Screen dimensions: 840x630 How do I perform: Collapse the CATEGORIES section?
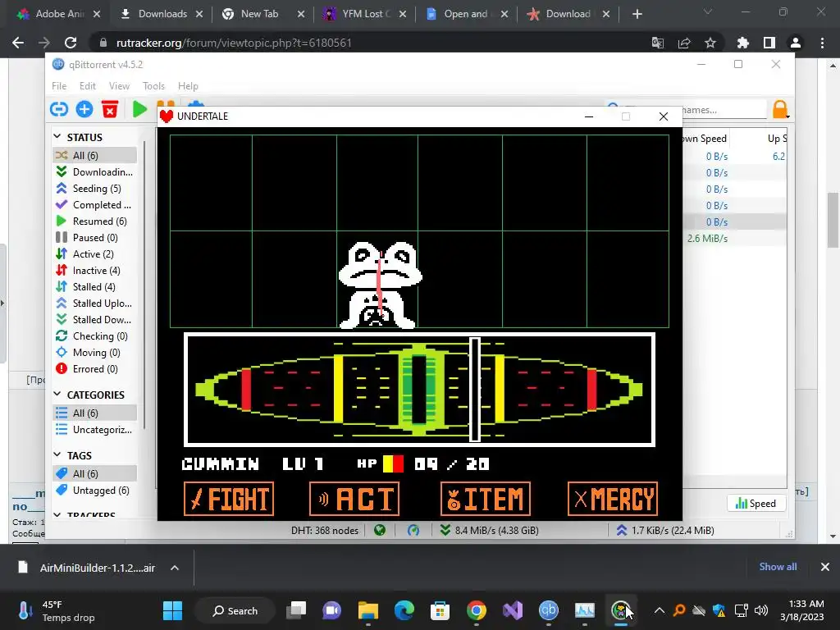(57, 395)
